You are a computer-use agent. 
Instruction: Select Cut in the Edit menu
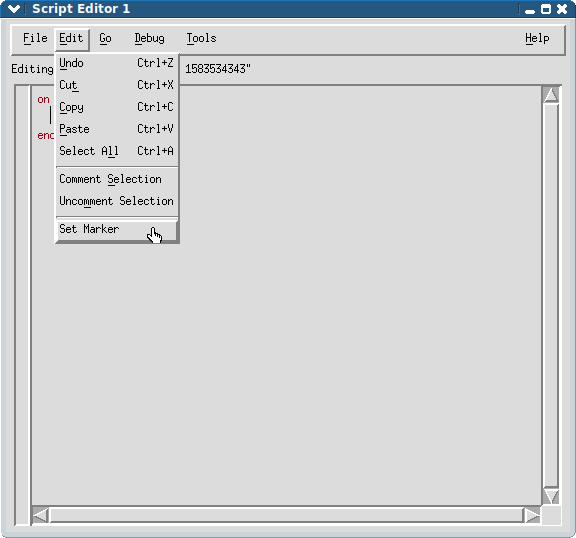tap(117, 85)
